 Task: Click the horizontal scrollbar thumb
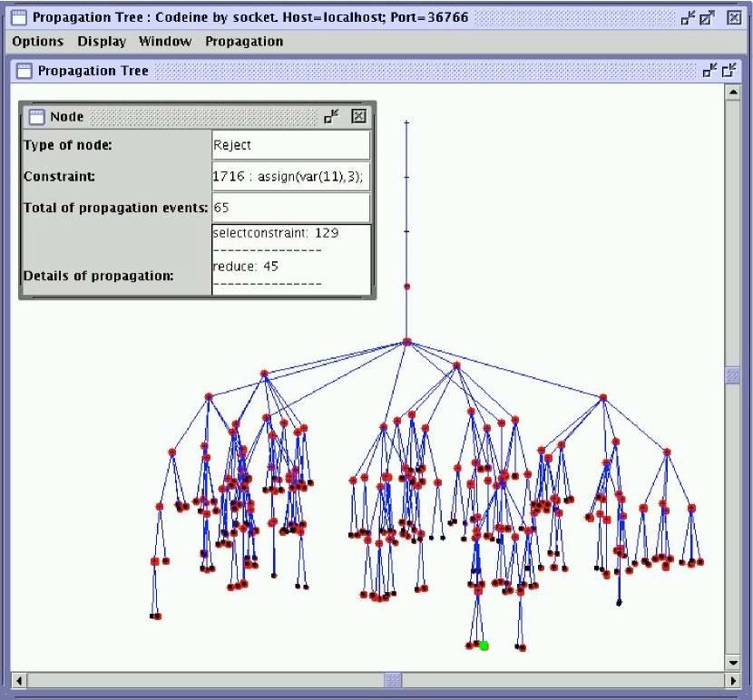point(394,680)
